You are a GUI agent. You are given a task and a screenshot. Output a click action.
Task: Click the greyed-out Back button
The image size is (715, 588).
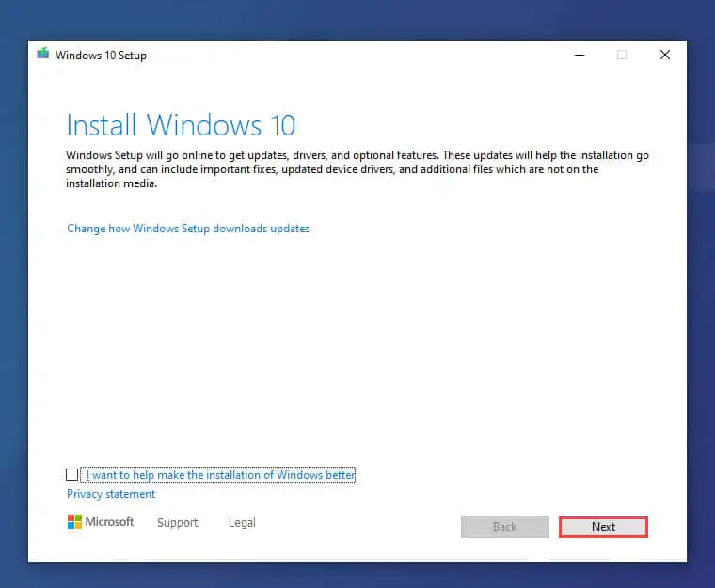click(x=505, y=527)
